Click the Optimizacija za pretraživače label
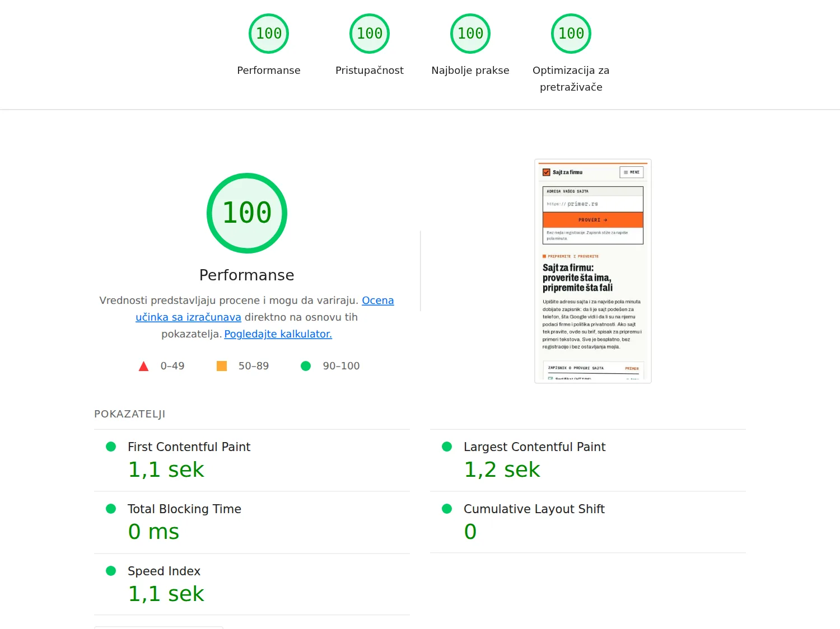The height and width of the screenshot is (629, 840). 571,79
